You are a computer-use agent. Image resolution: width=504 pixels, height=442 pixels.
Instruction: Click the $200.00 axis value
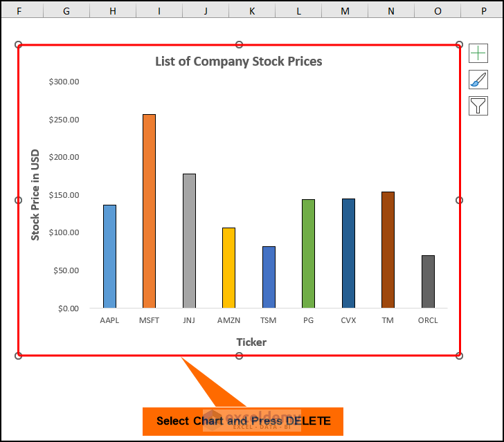64,157
